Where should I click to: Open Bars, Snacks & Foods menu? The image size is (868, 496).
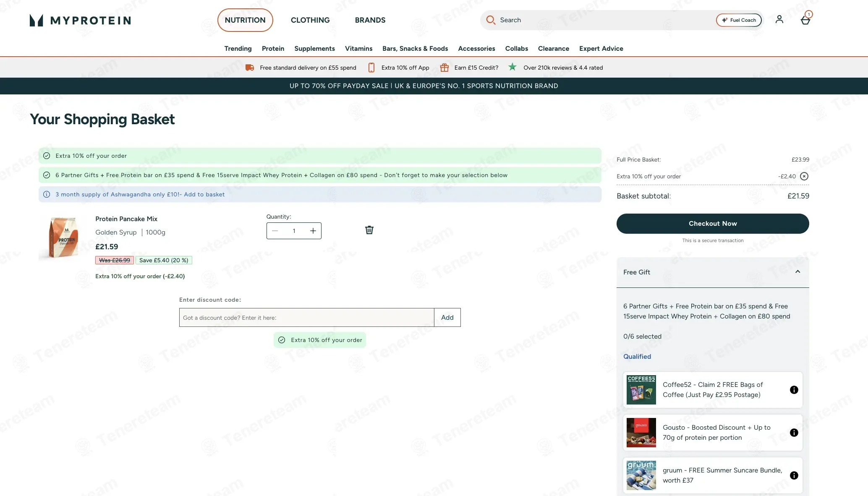(415, 49)
